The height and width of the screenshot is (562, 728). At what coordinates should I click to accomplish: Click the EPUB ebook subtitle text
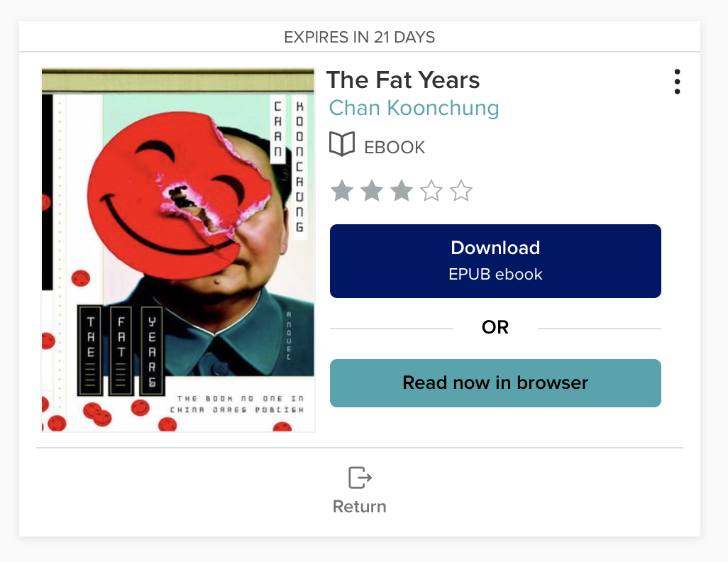495,274
